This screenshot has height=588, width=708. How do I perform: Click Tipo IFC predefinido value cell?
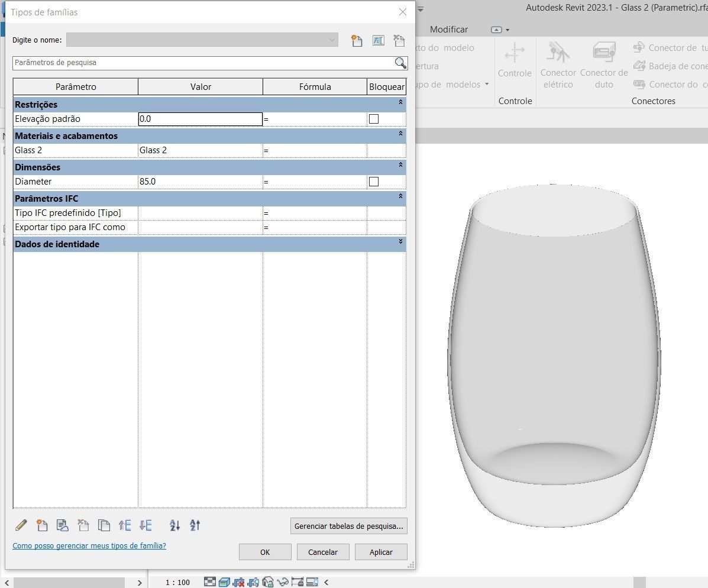click(200, 213)
